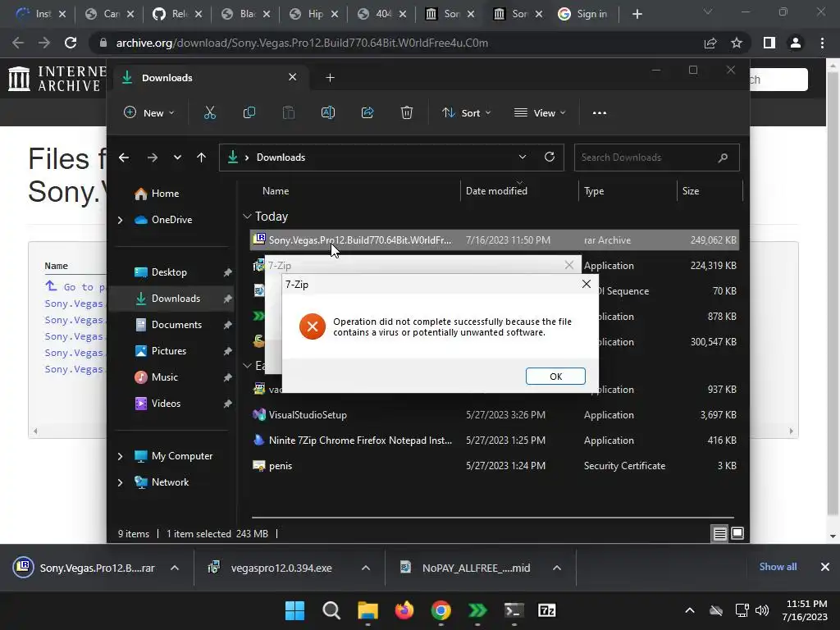Open 7-Zip from the taskbar

tap(547, 610)
